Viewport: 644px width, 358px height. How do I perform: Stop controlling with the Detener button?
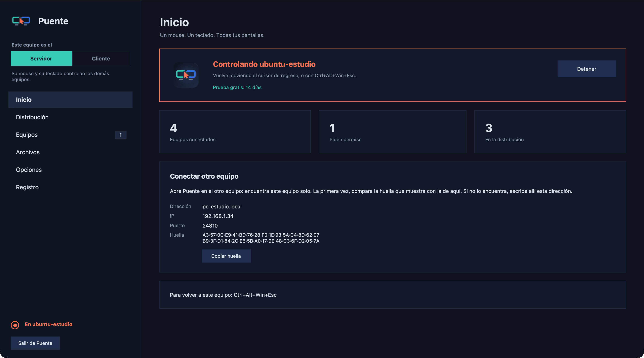point(587,69)
